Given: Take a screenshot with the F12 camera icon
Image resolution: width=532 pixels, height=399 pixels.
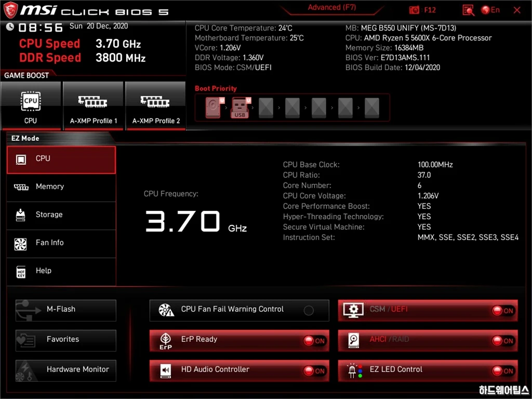Looking at the screenshot, I should [x=414, y=10].
